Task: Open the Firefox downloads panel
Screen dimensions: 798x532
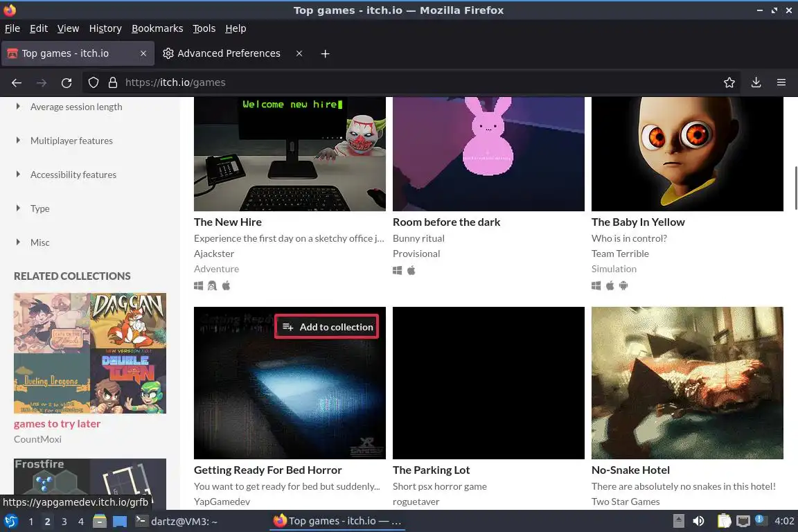Action: [x=756, y=82]
